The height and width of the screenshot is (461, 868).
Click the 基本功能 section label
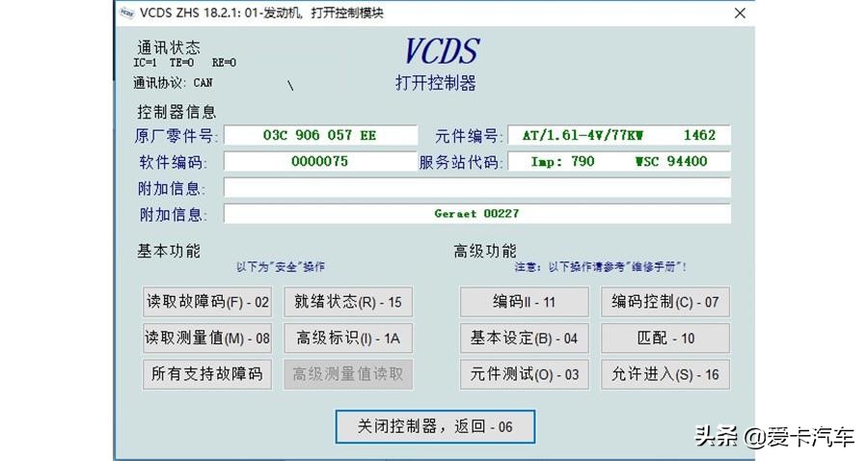coord(169,251)
